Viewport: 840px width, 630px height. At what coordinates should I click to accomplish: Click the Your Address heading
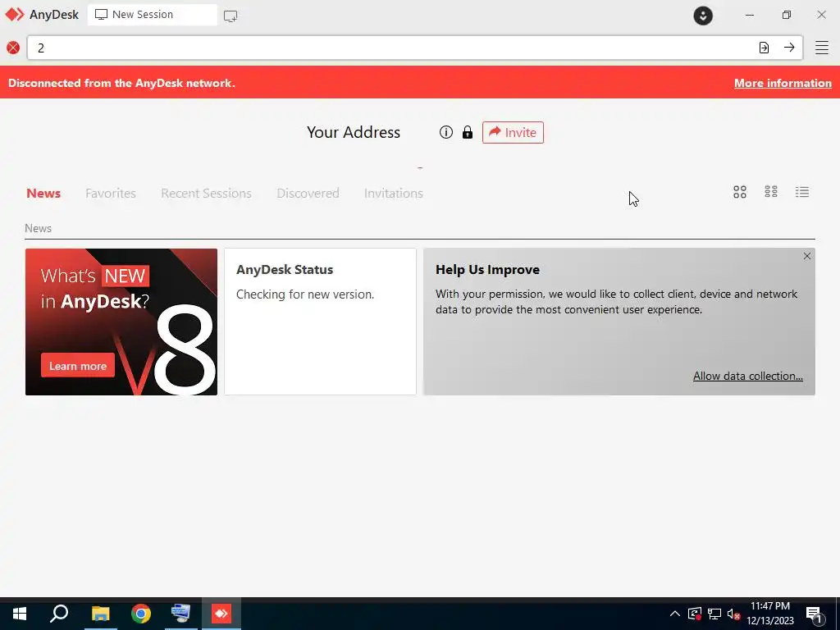point(354,132)
